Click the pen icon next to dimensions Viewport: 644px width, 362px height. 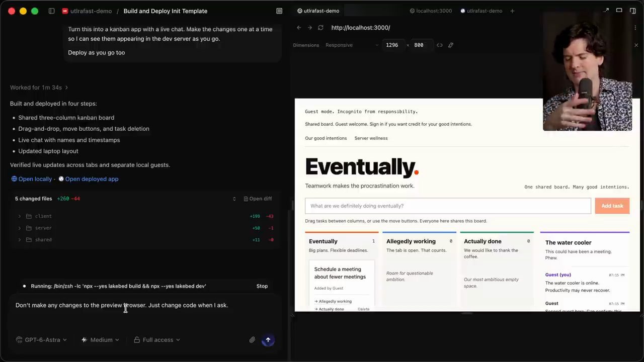(x=451, y=45)
